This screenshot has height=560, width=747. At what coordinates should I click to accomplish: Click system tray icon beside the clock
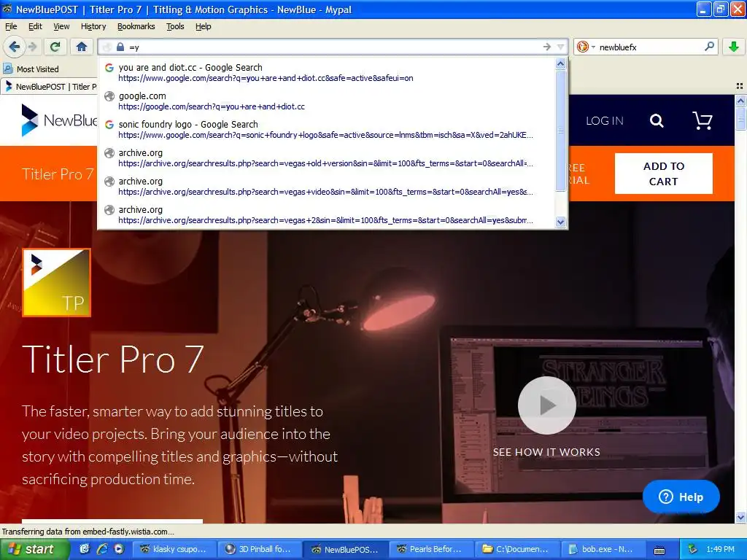tap(692, 549)
